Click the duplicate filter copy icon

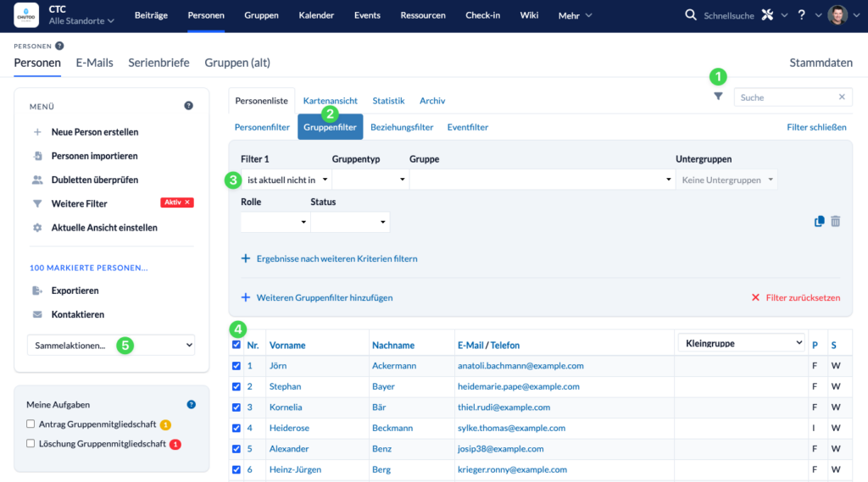coord(819,221)
